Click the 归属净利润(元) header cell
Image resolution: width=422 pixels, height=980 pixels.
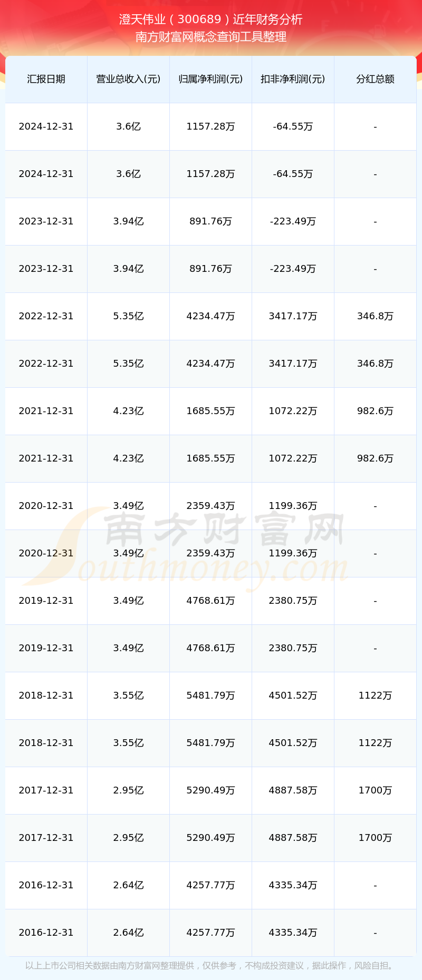point(210,79)
